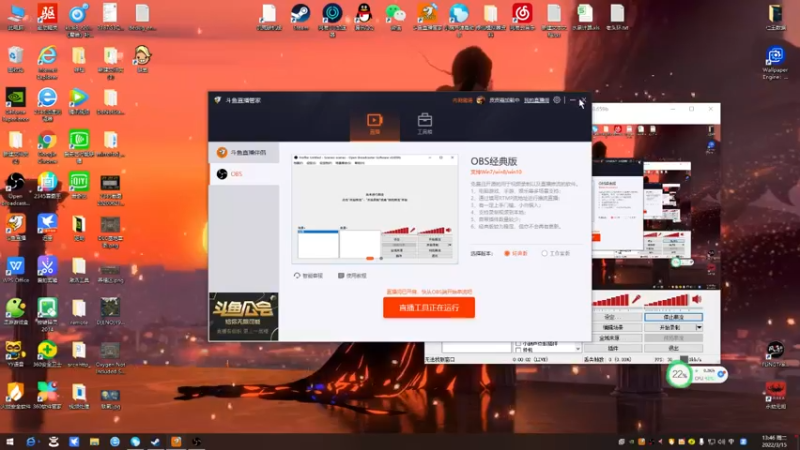The image size is (800, 450).
Task: Mute the desktop speaker in the OBS window
Action: tap(697, 299)
